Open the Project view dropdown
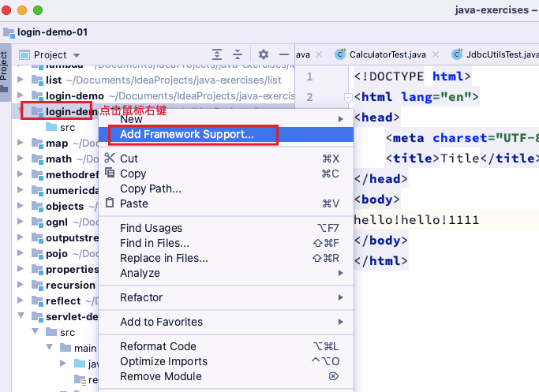 [x=77, y=55]
